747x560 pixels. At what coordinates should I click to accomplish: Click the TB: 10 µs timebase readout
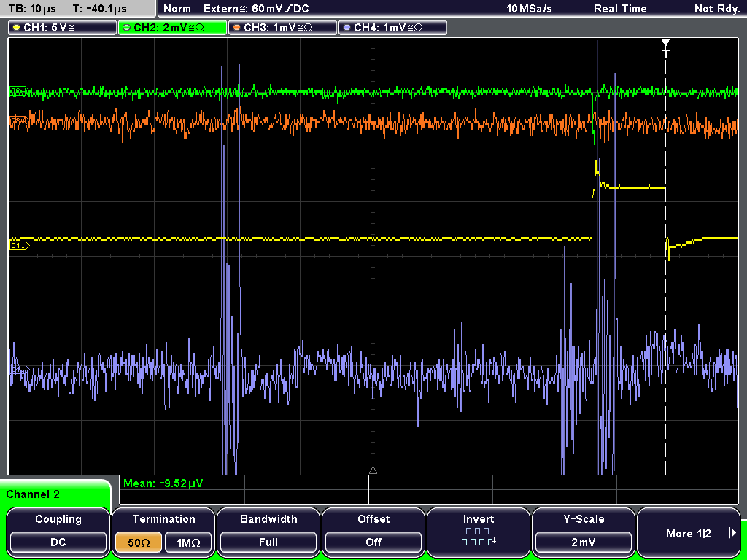click(32, 9)
